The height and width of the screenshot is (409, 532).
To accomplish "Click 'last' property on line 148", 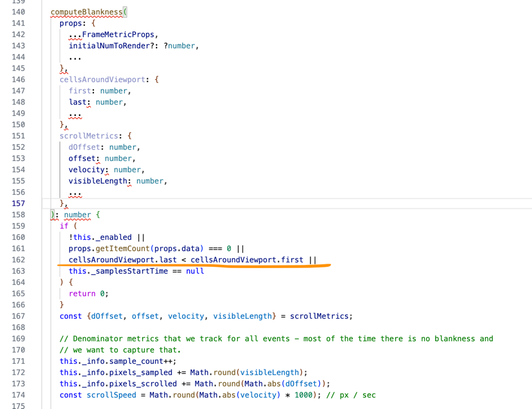I will tap(78, 102).
